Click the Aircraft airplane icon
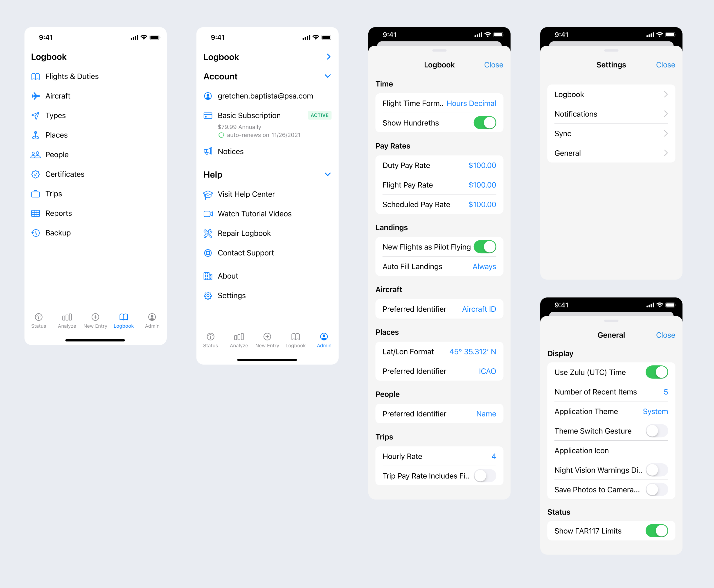The image size is (714, 588). (36, 96)
